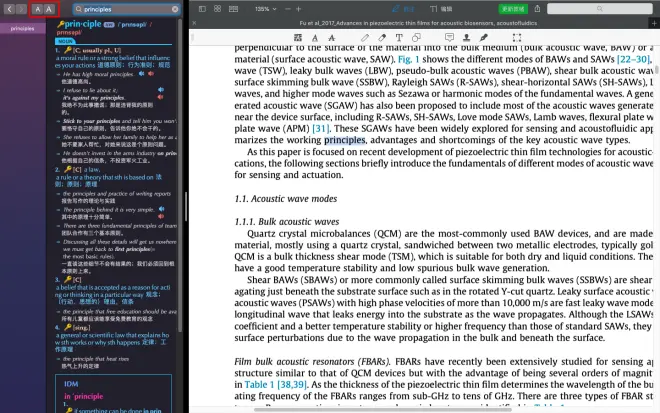Open citation link [22–30]

(x=633, y=59)
